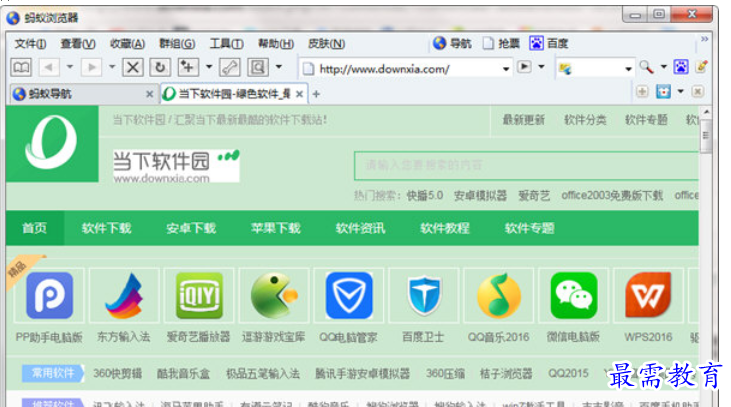This screenshot has width=731, height=407.
Task: Click the Baidu paw icon near search box
Action: (x=681, y=67)
